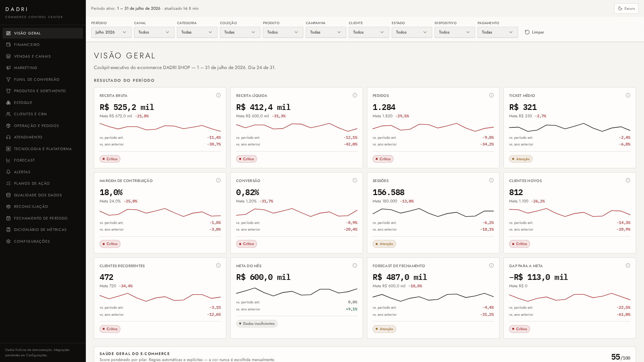Click the R$ 487,0 mil forecast value

pyautogui.click(x=399, y=278)
